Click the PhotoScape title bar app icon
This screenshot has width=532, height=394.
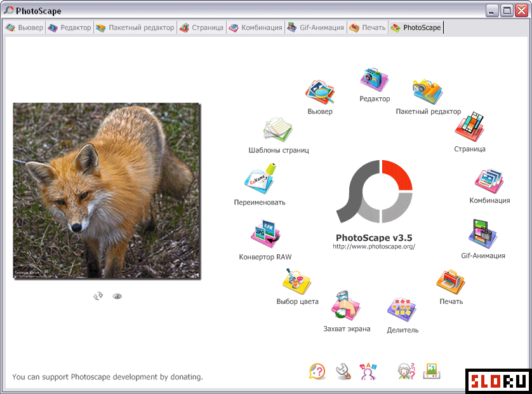(9, 11)
